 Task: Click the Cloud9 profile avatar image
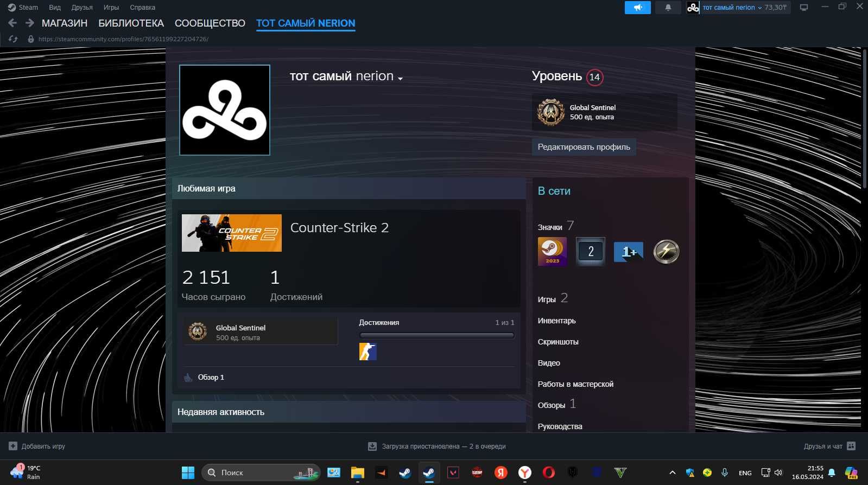(225, 110)
